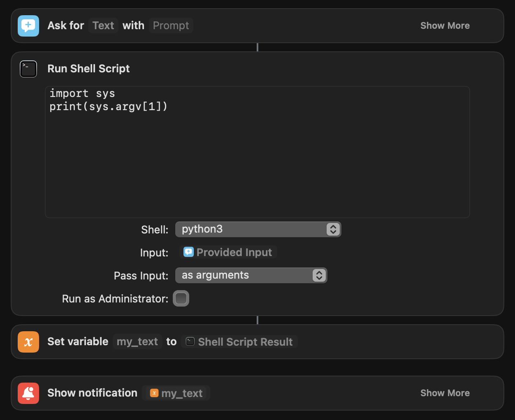Click the red Show notification bell icon
Screen dimensions: 515x420
click(x=28, y=393)
